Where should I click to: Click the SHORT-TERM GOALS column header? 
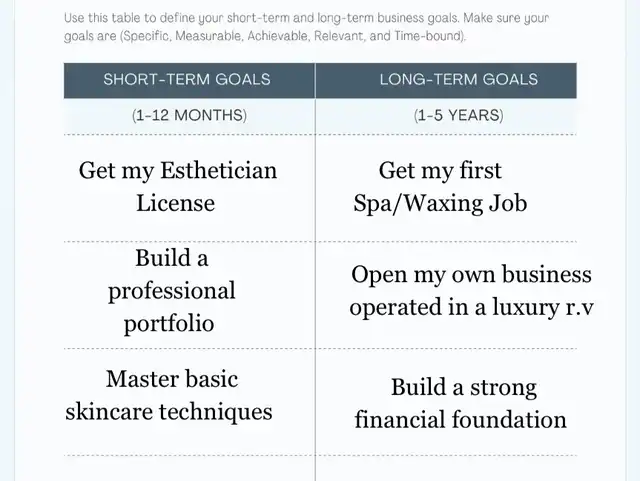pyautogui.click(x=185, y=80)
